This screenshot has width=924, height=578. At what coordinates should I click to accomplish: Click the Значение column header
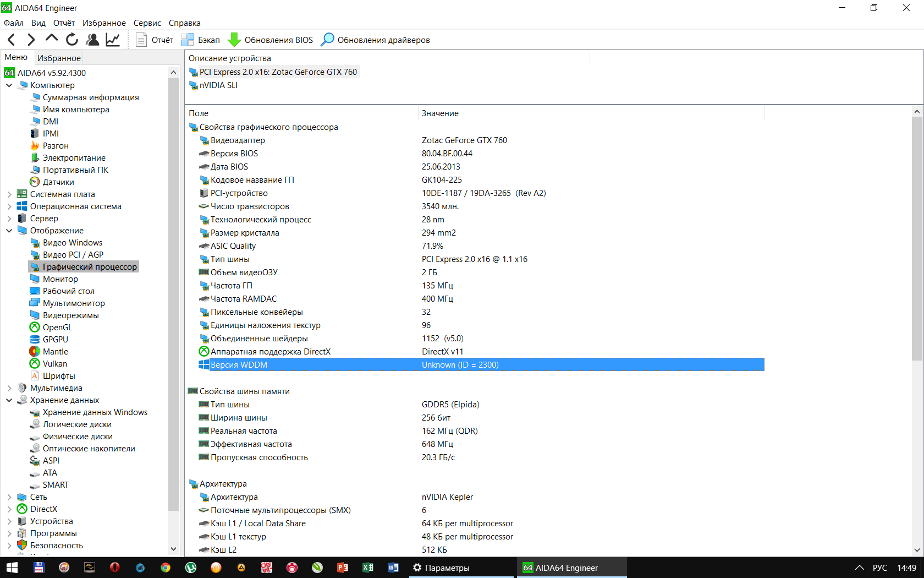pyautogui.click(x=591, y=113)
